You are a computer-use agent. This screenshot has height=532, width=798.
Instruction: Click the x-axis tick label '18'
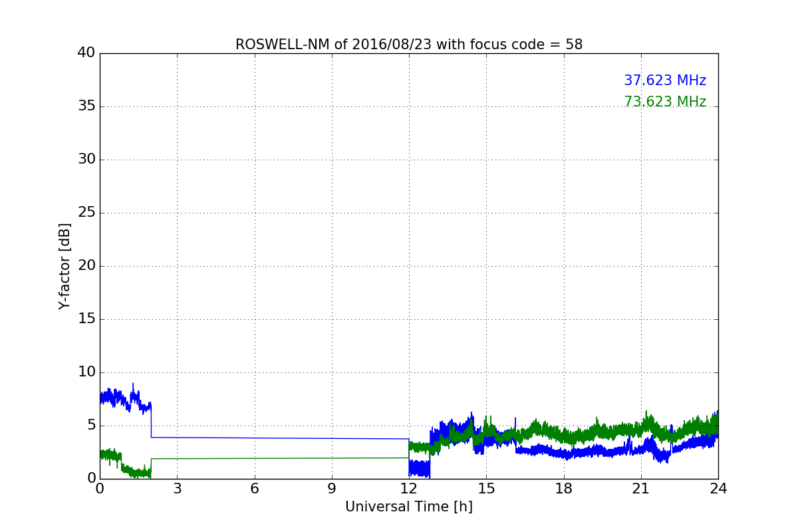564,489
